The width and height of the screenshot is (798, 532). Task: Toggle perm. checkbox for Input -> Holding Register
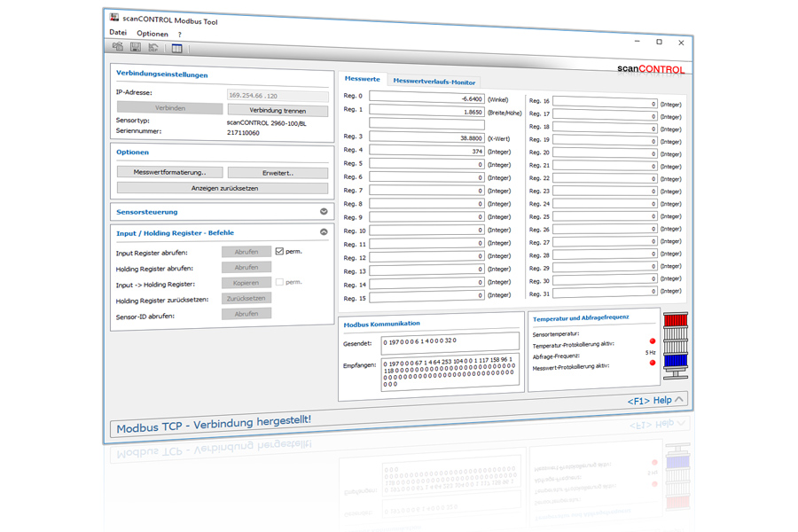279,283
